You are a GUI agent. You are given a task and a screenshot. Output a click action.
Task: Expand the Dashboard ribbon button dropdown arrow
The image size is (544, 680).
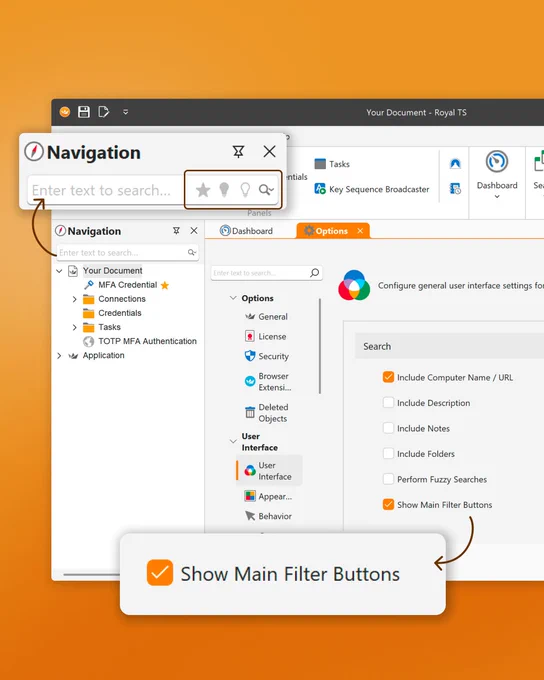497,196
